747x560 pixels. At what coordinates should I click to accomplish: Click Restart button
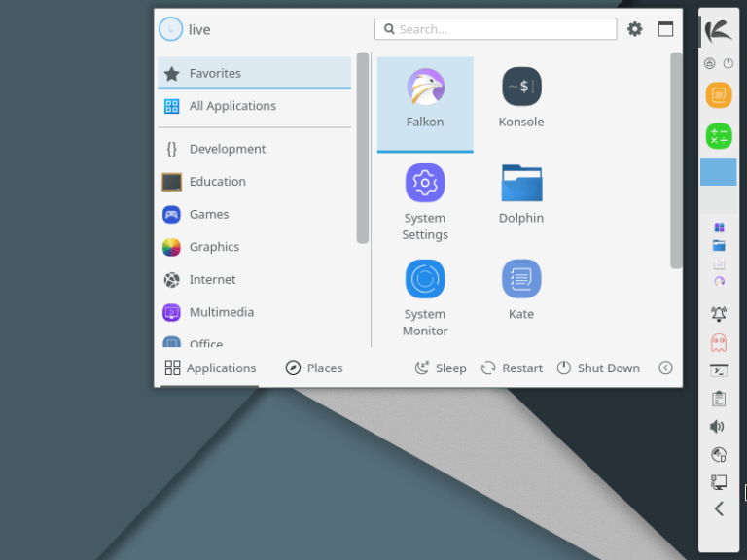[512, 367]
